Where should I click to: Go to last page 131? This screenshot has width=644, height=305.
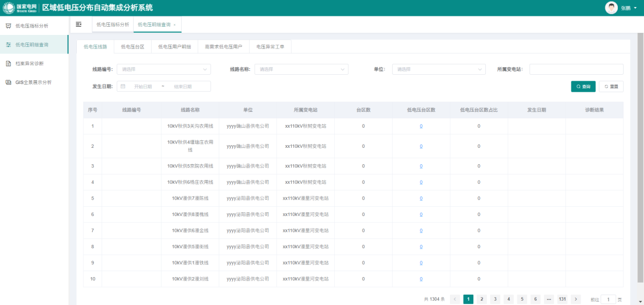click(x=562, y=299)
